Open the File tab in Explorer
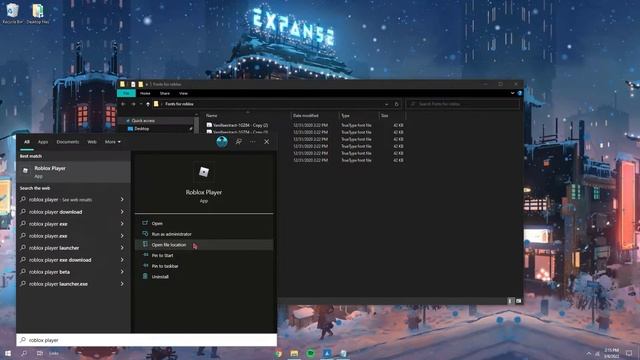The image size is (640, 360). pyautogui.click(x=127, y=93)
